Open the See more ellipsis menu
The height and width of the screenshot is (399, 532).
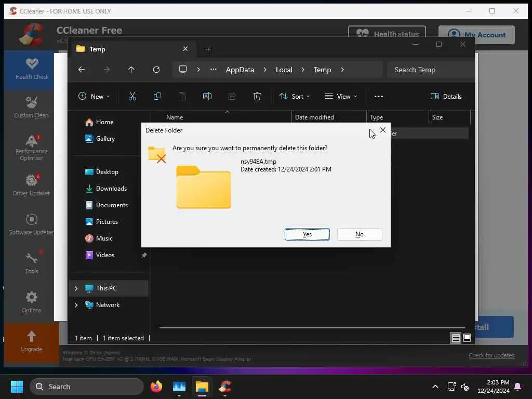pos(379,96)
